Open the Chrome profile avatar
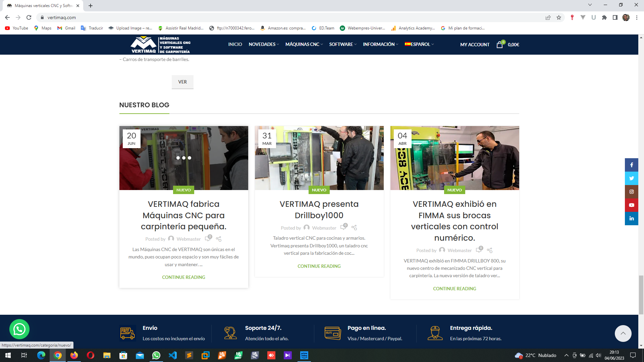Viewport: 644px width, 362px height. click(x=626, y=17)
